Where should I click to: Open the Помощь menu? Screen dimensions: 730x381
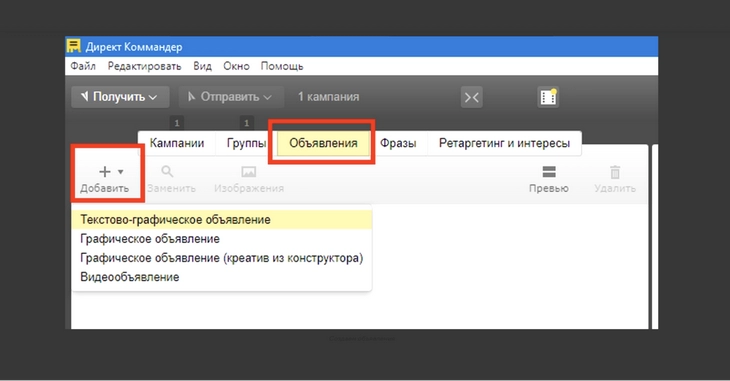click(282, 66)
